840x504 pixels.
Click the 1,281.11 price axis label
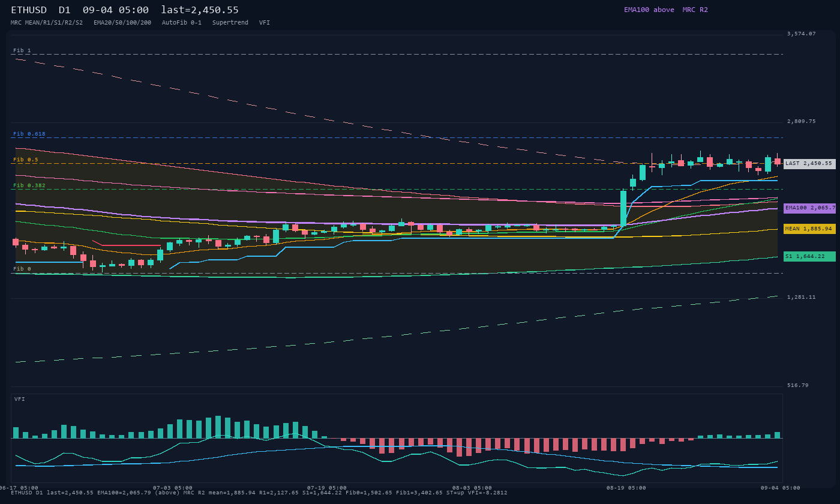coord(802,297)
